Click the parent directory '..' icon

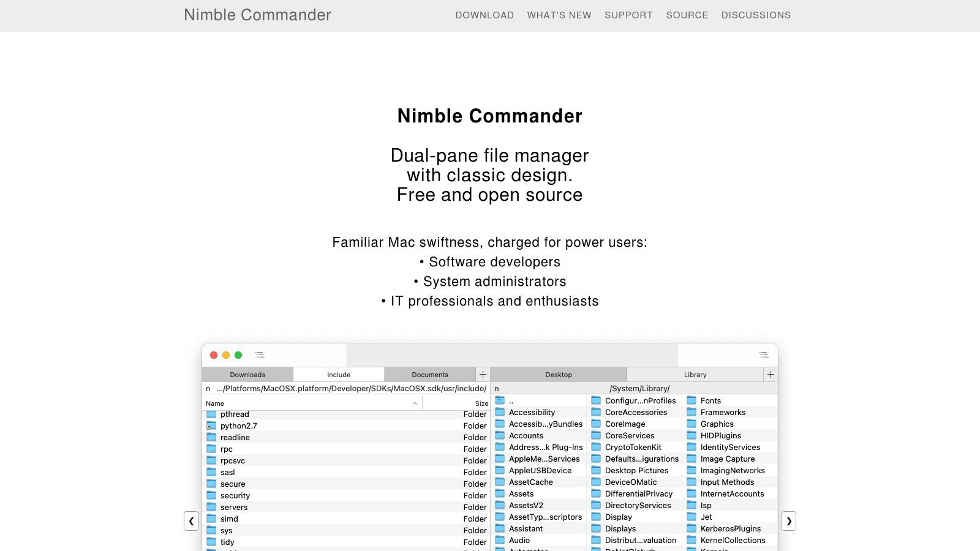click(x=500, y=400)
